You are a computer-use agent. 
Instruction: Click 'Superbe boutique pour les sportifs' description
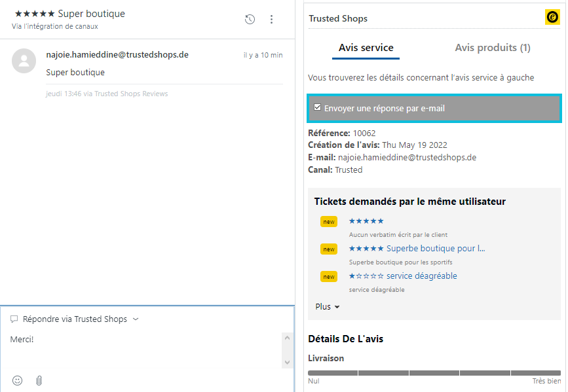coord(401,262)
